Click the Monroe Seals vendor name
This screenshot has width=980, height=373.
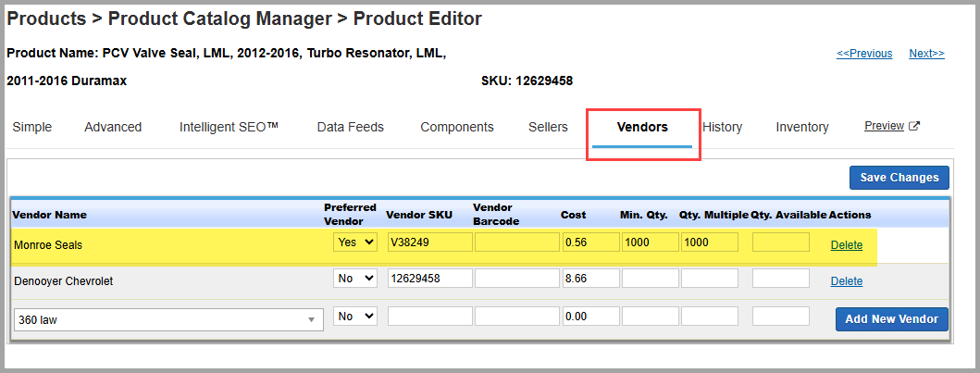pyautogui.click(x=48, y=245)
